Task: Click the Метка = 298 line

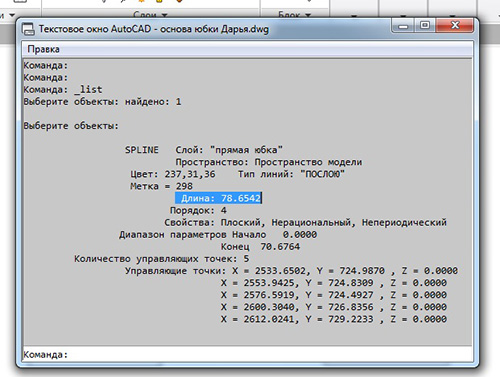Action: point(161,186)
